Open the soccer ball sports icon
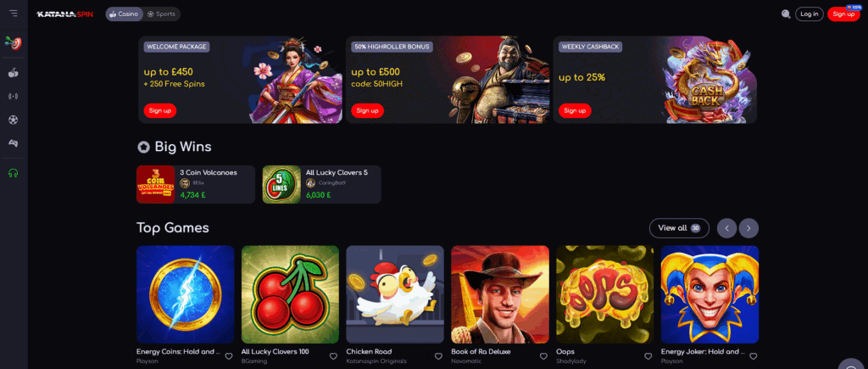This screenshot has width=868, height=369. 14,120
